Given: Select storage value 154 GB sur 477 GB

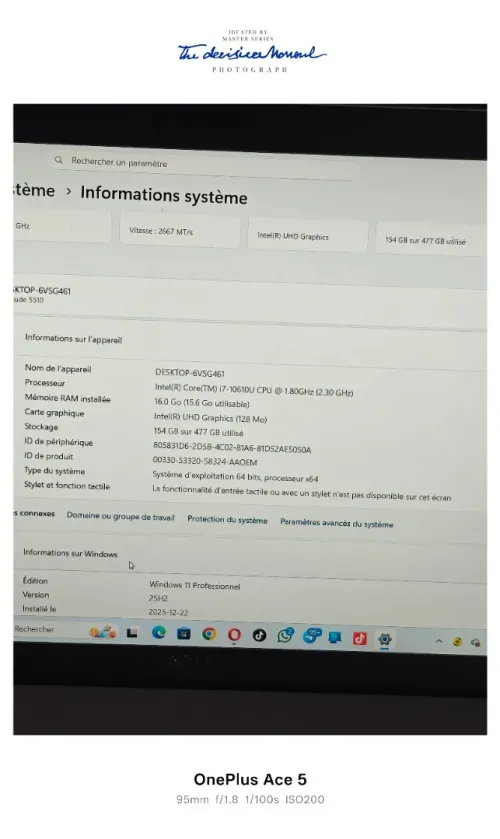Looking at the screenshot, I should [x=199, y=432].
